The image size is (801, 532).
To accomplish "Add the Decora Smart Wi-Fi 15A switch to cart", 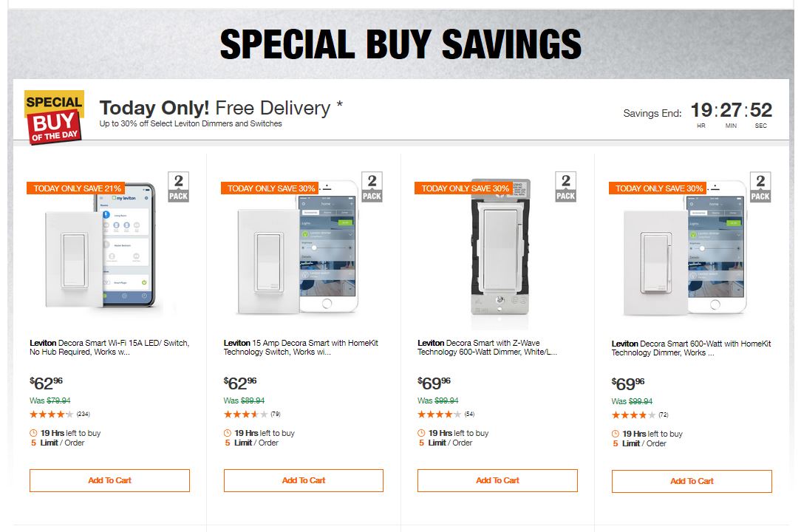I will [109, 480].
